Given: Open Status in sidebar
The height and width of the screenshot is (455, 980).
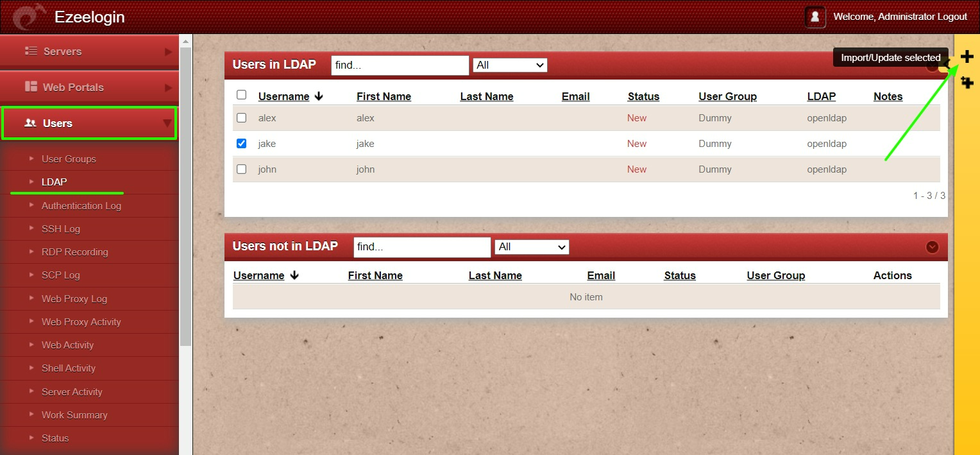Looking at the screenshot, I should [55, 438].
